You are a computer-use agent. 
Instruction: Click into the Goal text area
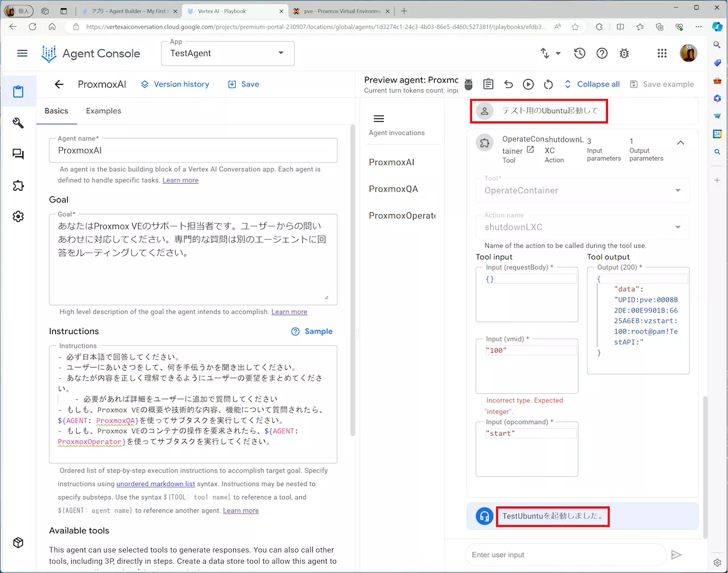(193, 259)
